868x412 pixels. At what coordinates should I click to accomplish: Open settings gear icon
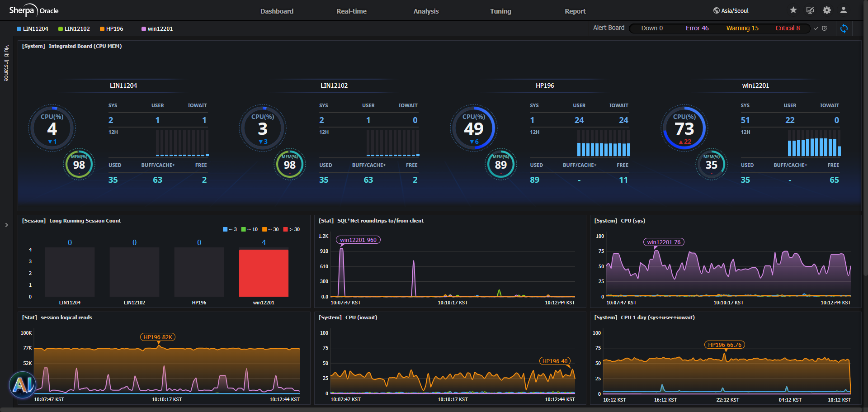827,10
